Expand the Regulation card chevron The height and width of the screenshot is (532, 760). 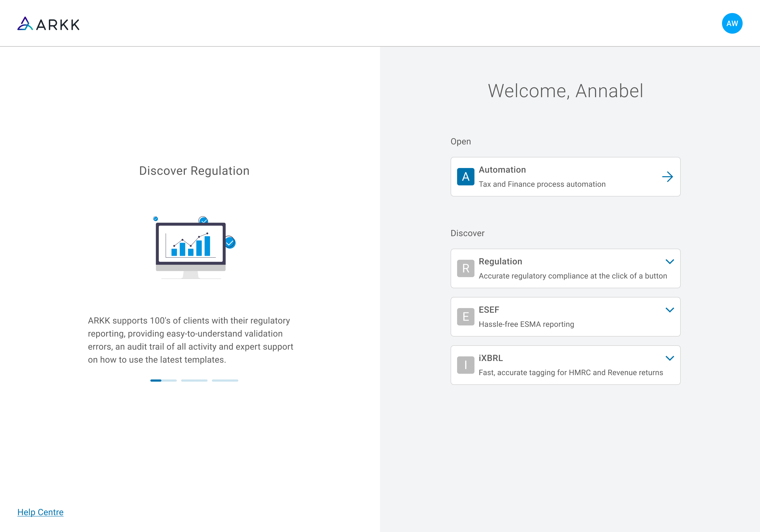pyautogui.click(x=670, y=262)
